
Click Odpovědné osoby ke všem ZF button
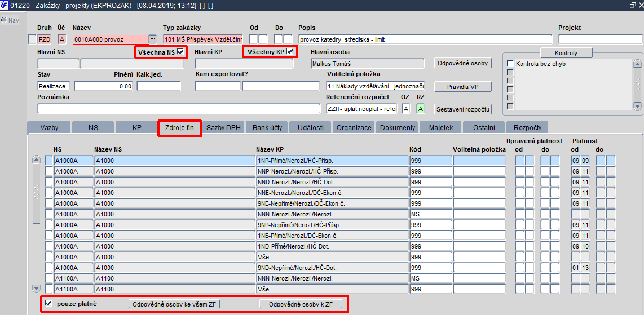coord(175,304)
